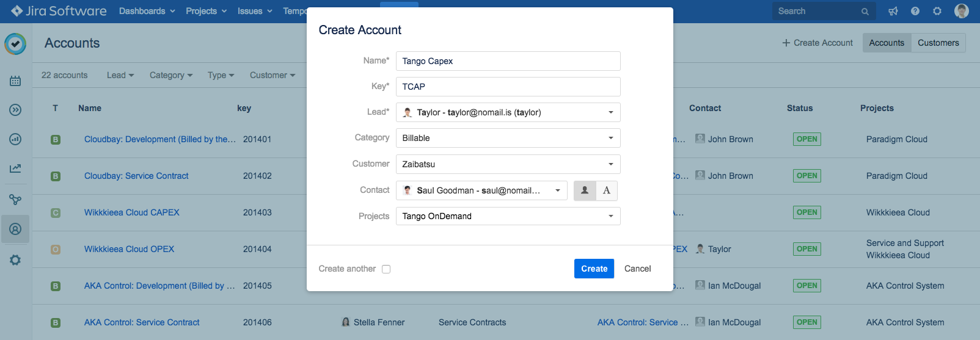Click the feedback megaphone icon
980x340 pixels.
tap(893, 11)
